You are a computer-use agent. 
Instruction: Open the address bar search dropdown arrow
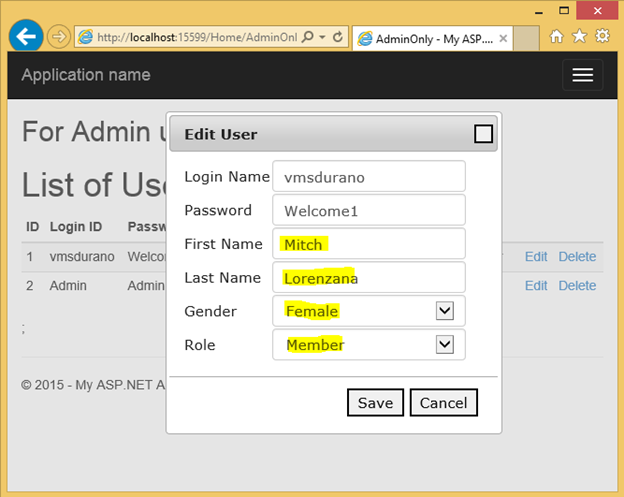click(x=322, y=37)
